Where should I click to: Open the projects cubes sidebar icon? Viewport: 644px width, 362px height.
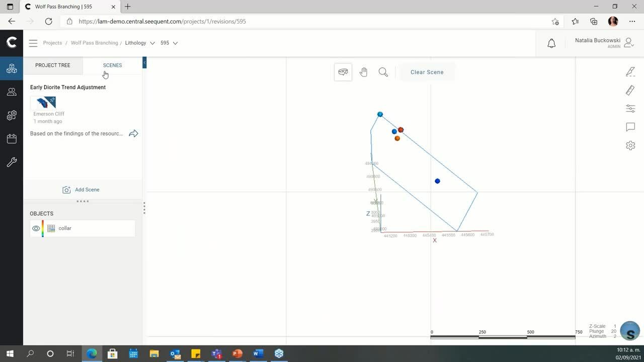(x=12, y=69)
